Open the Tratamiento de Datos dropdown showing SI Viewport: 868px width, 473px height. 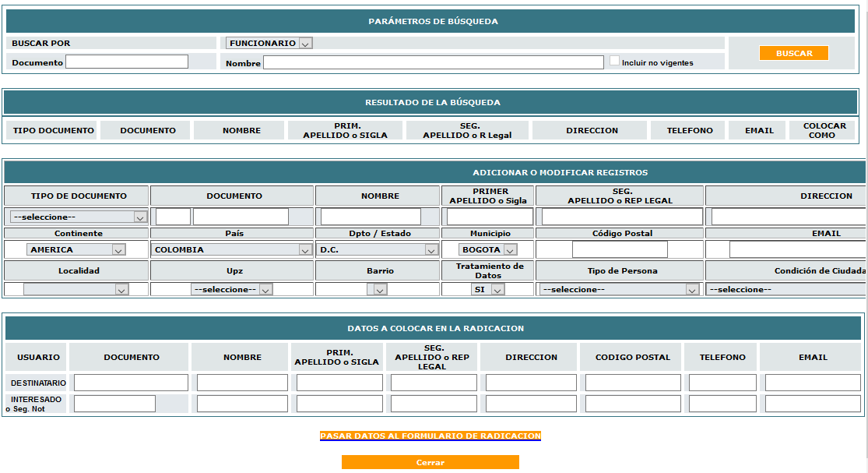487,289
